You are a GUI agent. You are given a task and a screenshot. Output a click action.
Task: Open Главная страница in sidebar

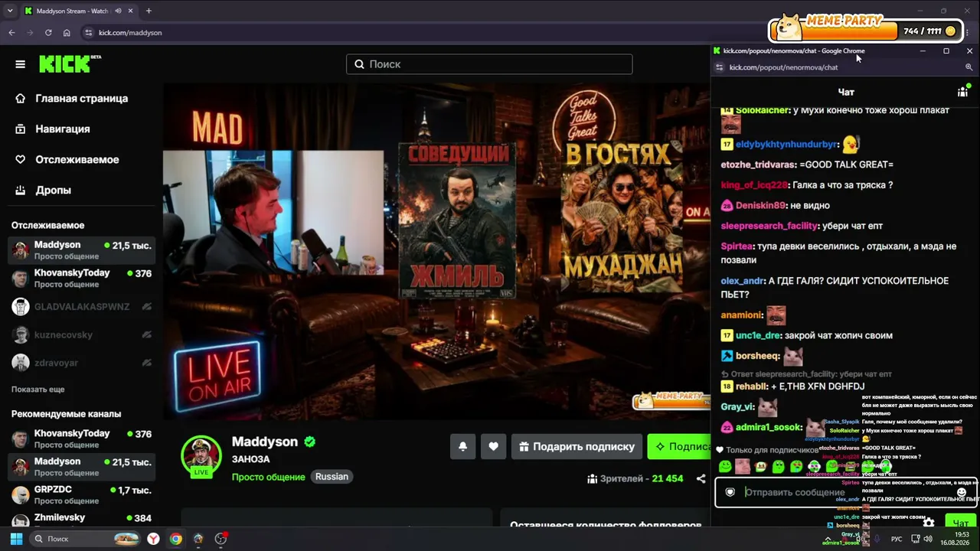click(81, 98)
